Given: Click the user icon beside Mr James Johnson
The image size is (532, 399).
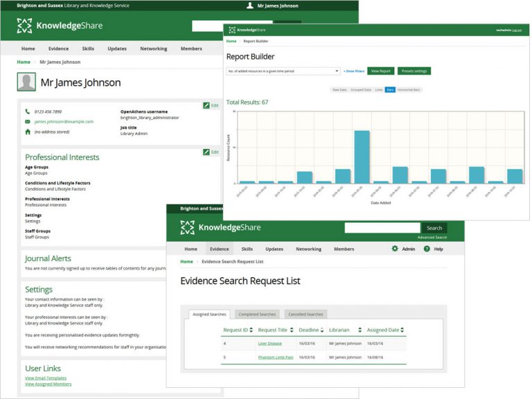Looking at the screenshot, I should pos(249,6).
